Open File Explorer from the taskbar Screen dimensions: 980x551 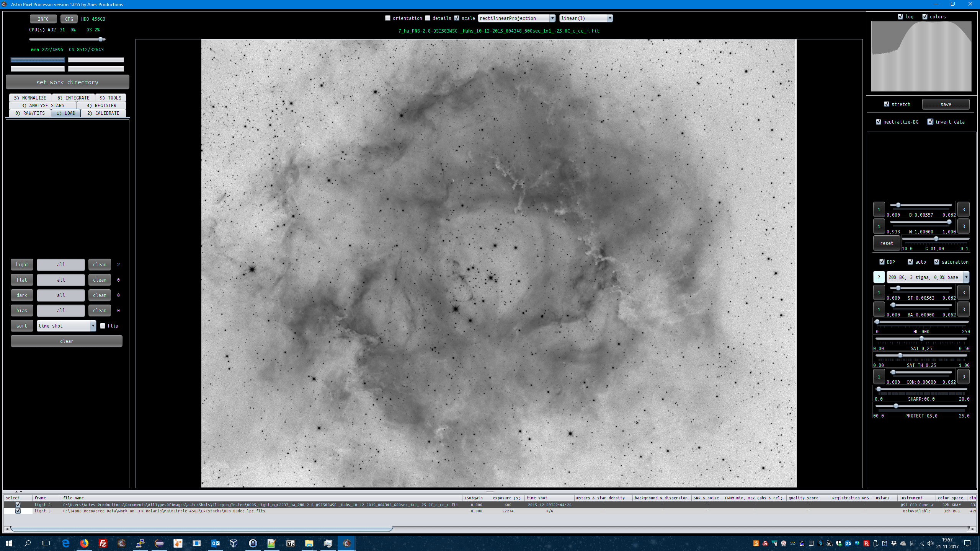click(309, 543)
